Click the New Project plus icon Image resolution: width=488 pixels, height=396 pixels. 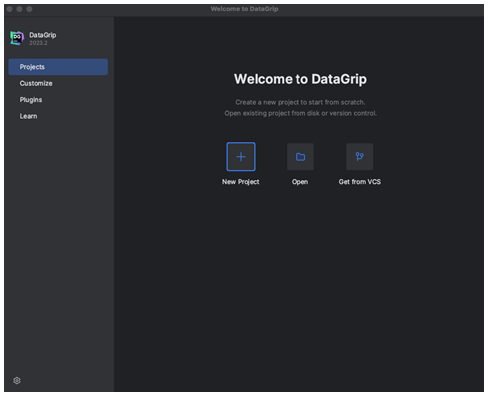click(241, 157)
